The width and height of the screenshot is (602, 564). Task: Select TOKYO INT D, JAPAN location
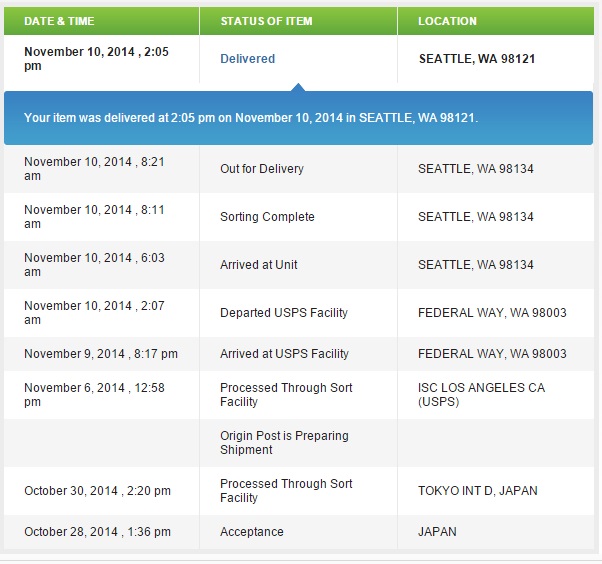[x=478, y=491]
